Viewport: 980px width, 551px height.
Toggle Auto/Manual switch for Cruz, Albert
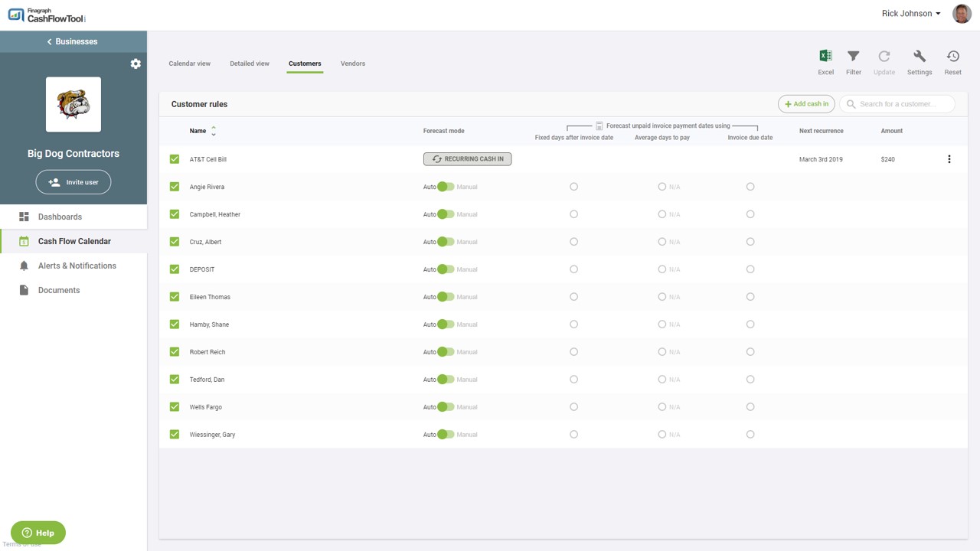click(446, 242)
